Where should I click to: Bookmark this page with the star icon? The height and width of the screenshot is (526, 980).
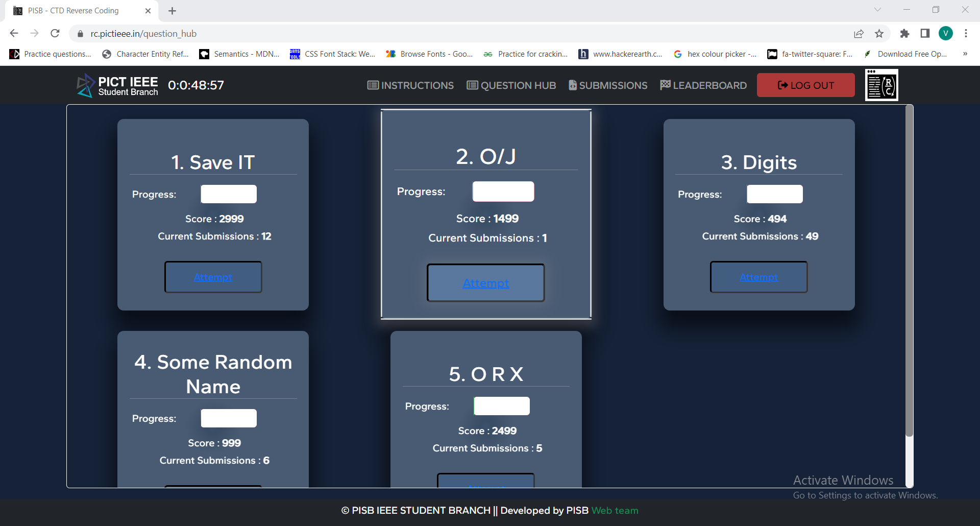tap(879, 34)
